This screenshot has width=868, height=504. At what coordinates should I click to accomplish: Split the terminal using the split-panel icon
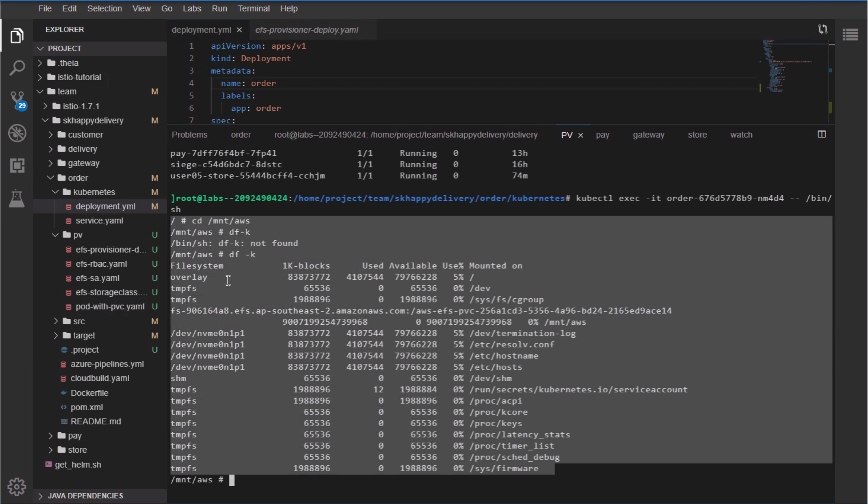pyautogui.click(x=822, y=134)
